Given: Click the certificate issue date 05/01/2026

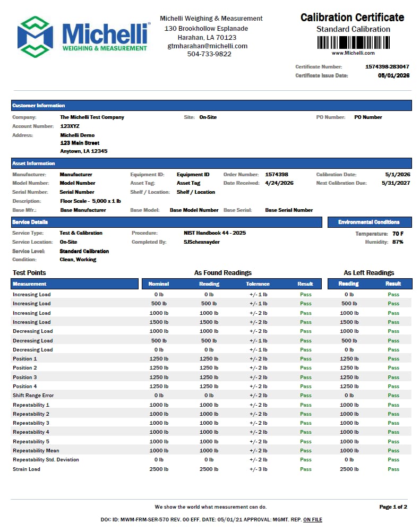Looking at the screenshot, I should point(393,75).
